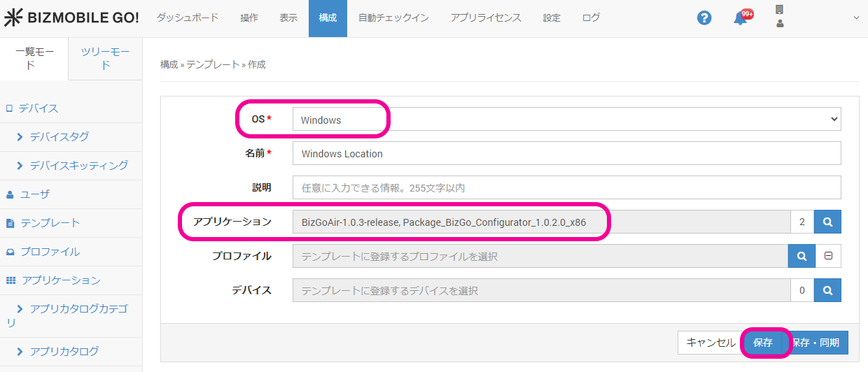Click the 保存 button
The image size is (868, 372).
[x=763, y=343]
